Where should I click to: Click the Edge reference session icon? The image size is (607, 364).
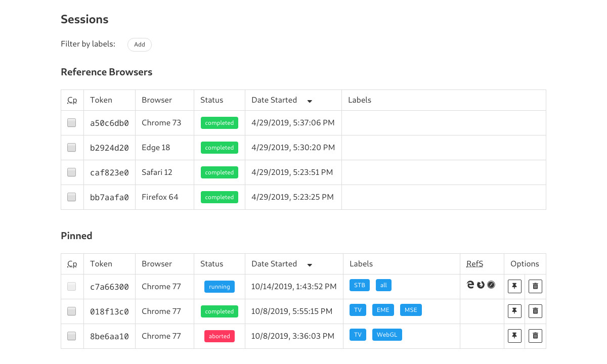tap(470, 285)
